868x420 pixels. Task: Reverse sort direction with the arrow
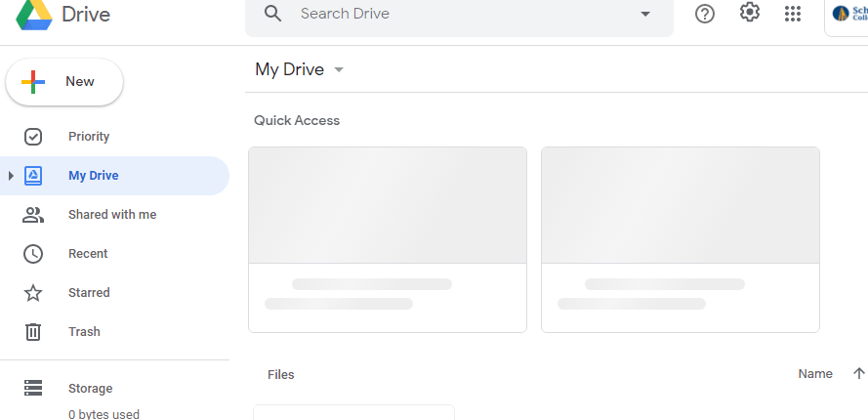859,374
